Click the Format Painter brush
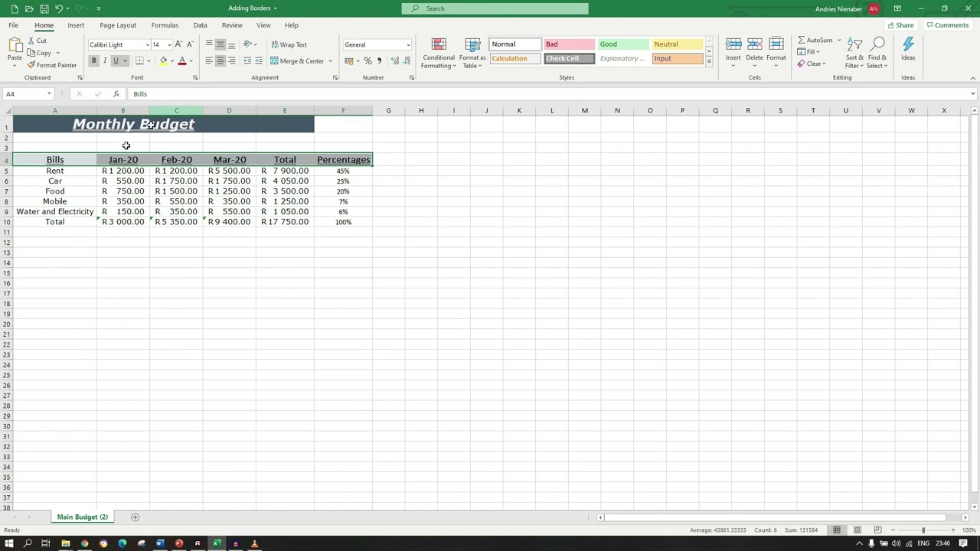980x551 pixels. tap(52, 65)
